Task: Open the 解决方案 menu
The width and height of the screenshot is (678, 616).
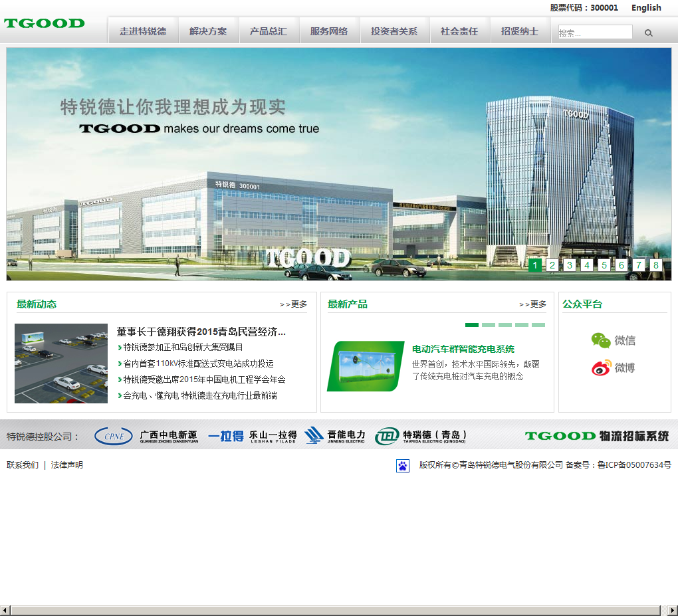Action: pos(209,31)
